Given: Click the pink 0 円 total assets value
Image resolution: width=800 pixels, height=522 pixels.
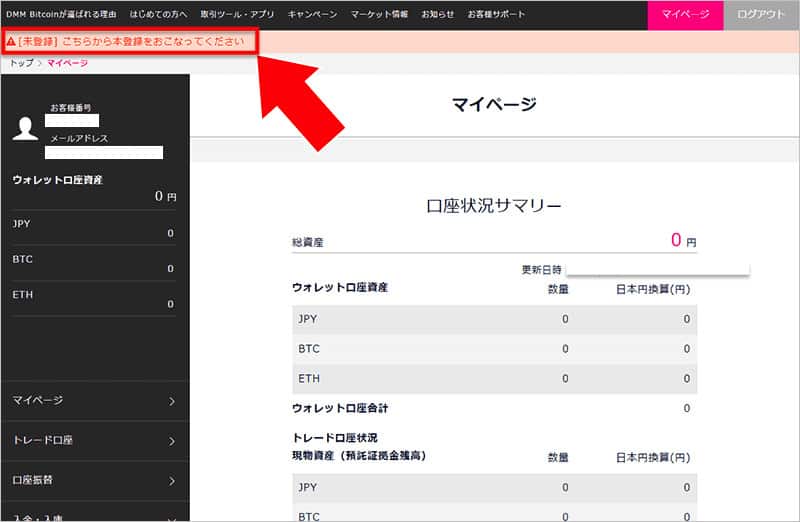Looking at the screenshot, I should (683, 240).
